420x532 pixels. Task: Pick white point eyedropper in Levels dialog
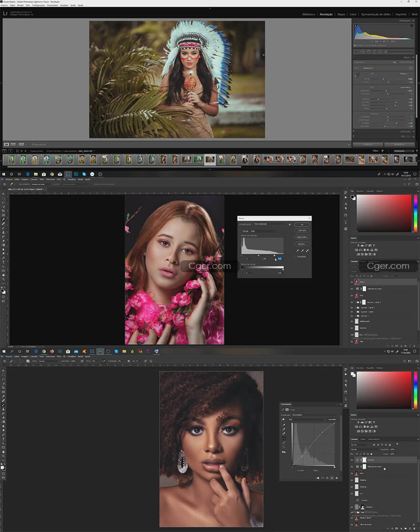click(307, 251)
